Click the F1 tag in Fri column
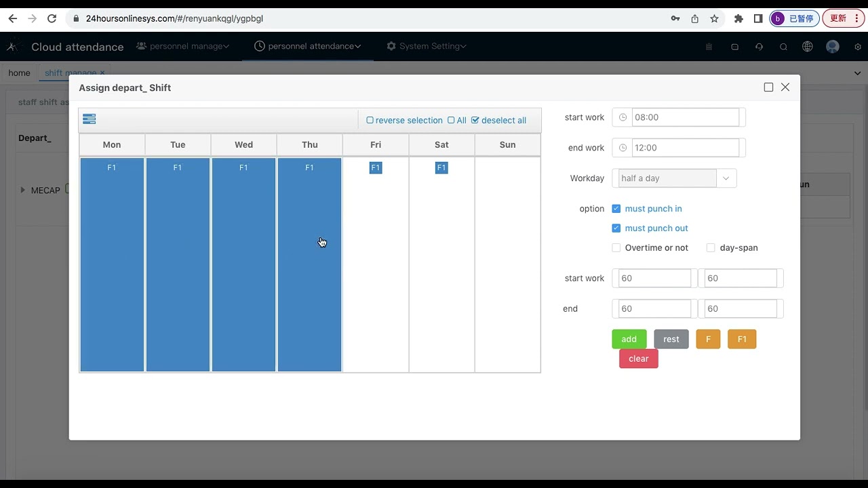This screenshot has height=488, width=868. click(376, 167)
